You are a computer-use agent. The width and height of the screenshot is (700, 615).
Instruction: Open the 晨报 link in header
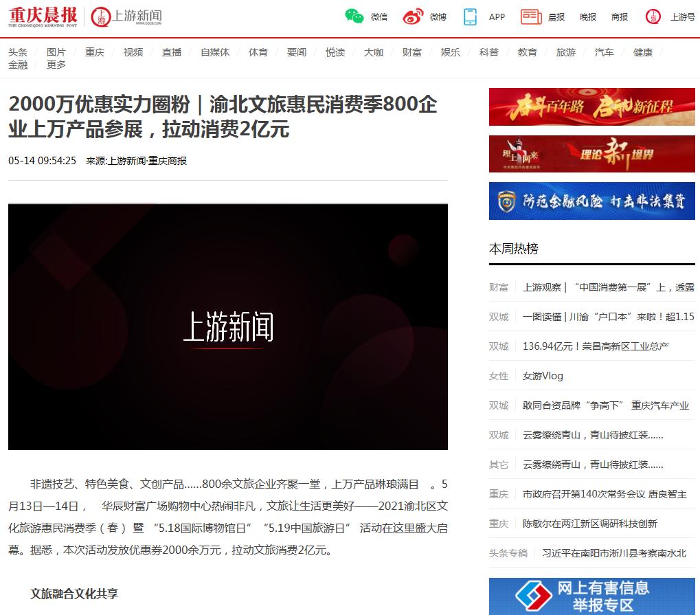coord(556,17)
